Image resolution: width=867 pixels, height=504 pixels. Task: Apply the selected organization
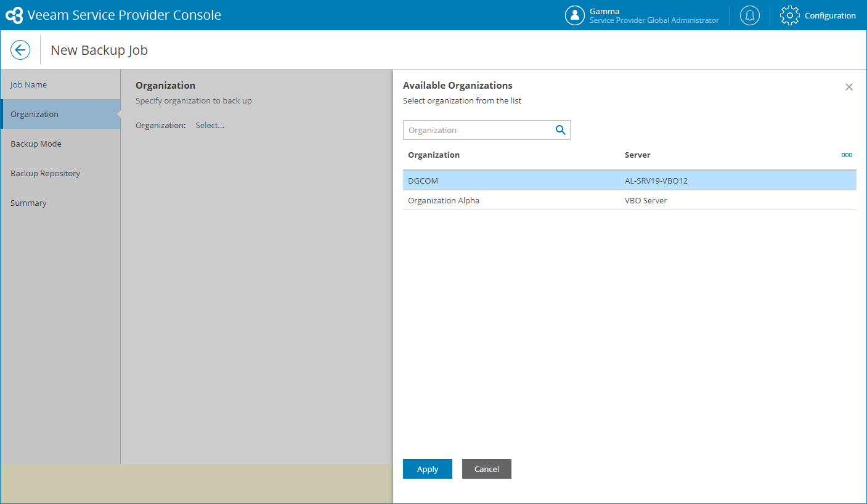tap(428, 469)
